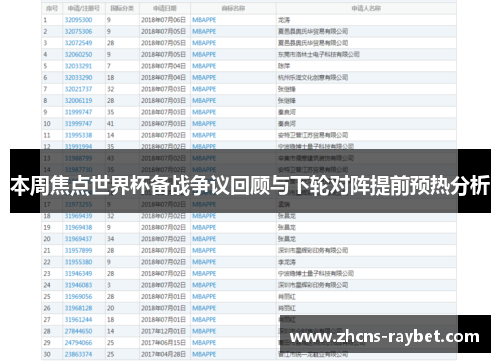Click the 申请/注册号 column header
Screen dimensions: 500x362
click(x=84, y=8)
